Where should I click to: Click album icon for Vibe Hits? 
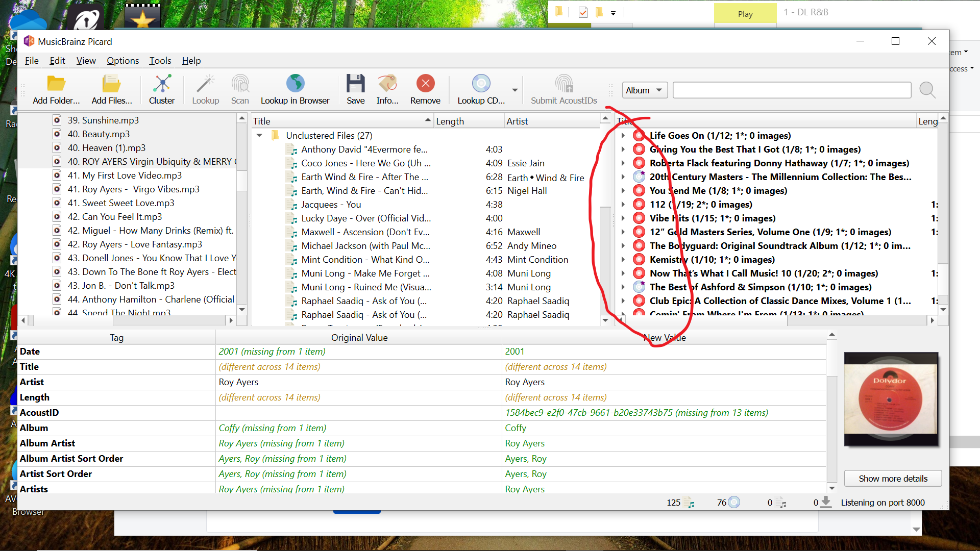click(x=639, y=218)
